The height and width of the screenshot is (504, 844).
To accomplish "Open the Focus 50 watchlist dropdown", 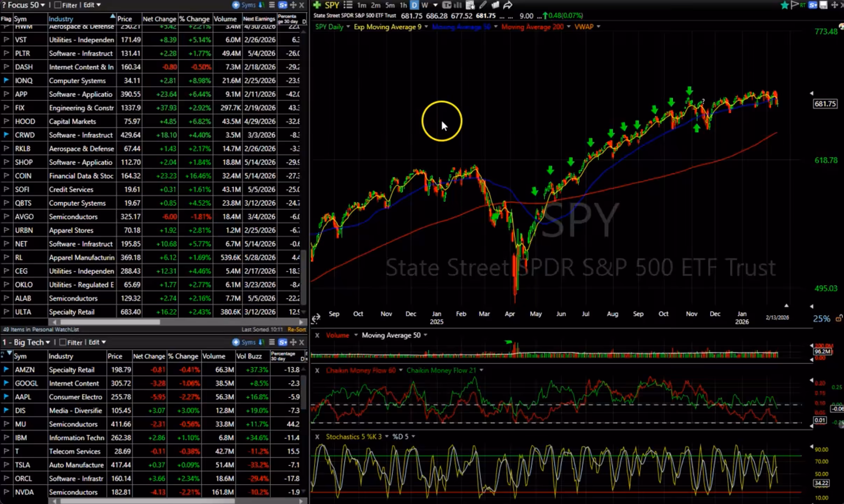I will [43, 5].
